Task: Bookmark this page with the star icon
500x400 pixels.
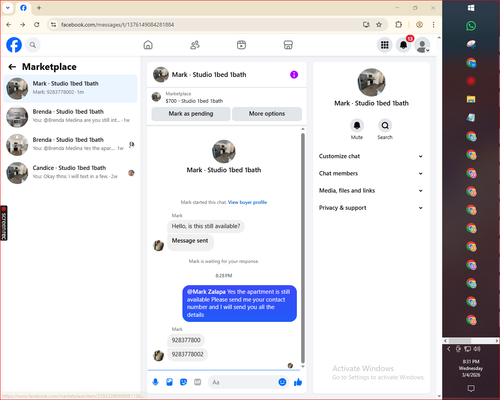Action: coord(379,25)
